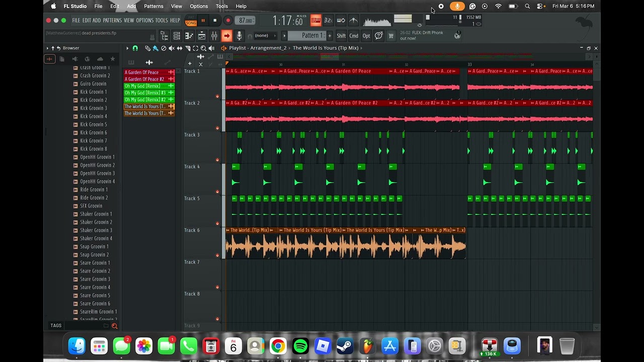
Task: Select the Slice tool in playlist toolbar
Action: tap(187, 48)
